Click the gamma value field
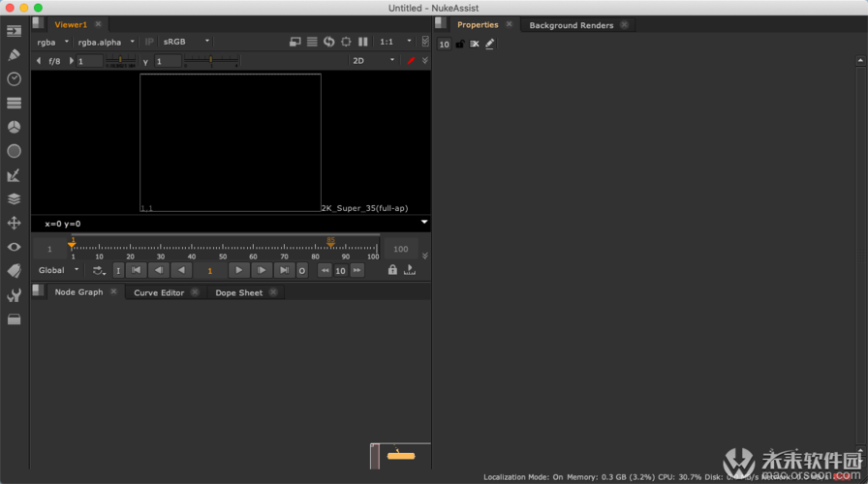This screenshot has width=868, height=484. (168, 61)
